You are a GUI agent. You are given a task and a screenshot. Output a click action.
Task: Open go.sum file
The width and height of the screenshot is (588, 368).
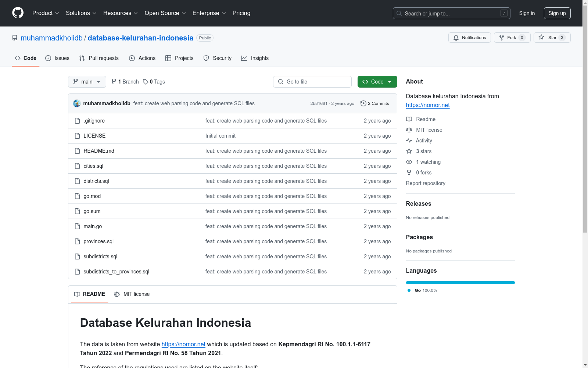pos(92,211)
